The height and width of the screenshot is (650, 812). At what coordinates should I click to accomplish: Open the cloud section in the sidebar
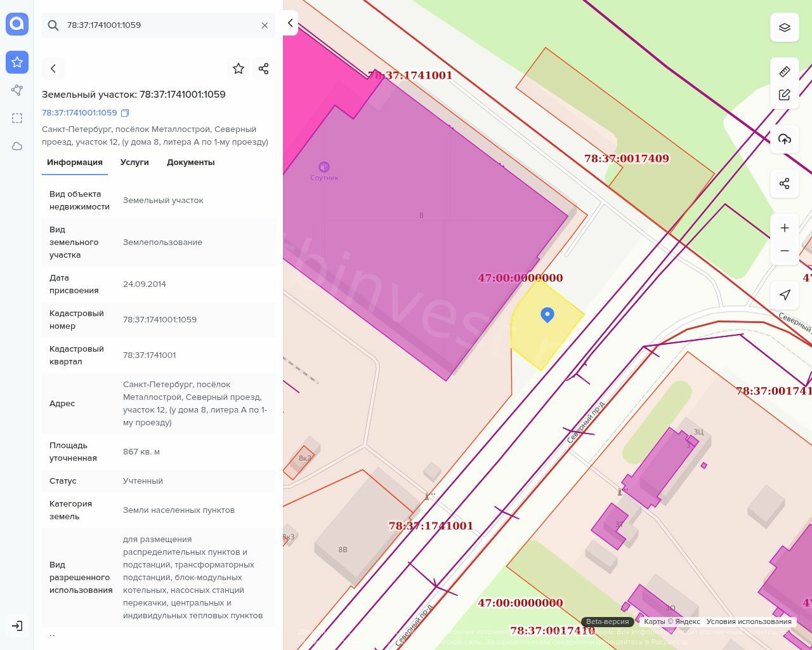pos(17,146)
